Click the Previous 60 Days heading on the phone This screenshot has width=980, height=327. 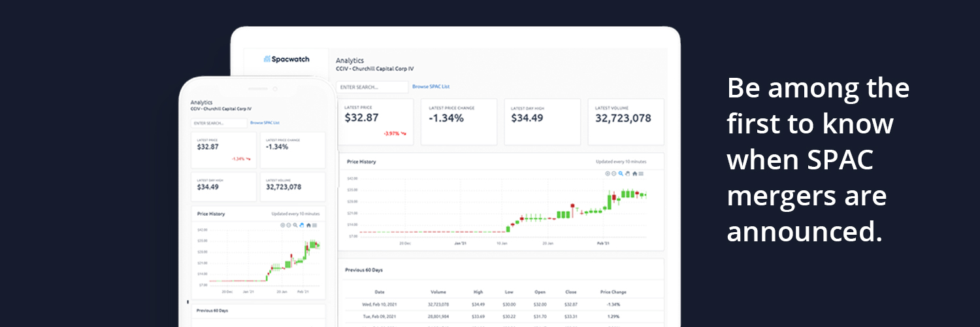212,311
